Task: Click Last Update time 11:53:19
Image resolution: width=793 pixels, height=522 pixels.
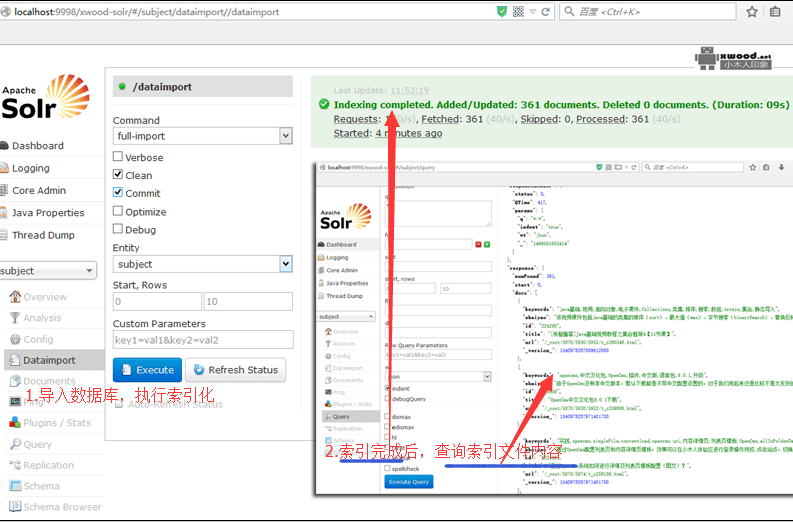Action: pyautogui.click(x=410, y=91)
